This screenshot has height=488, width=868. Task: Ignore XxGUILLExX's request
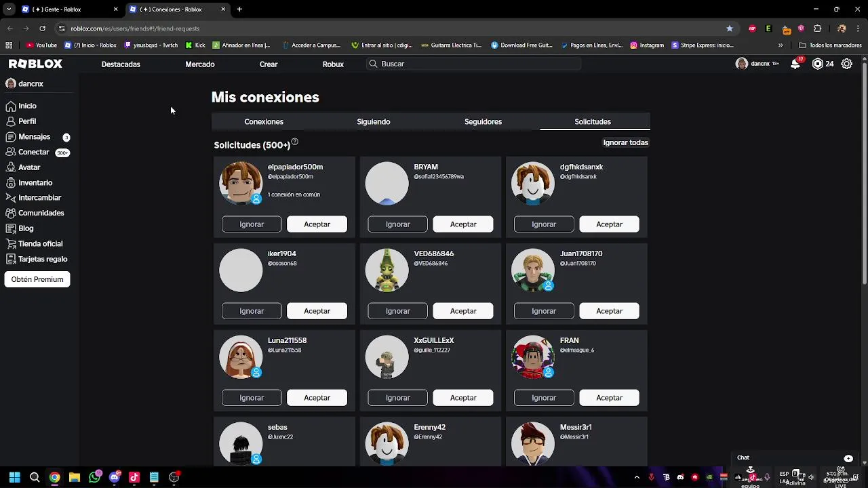tap(398, 398)
